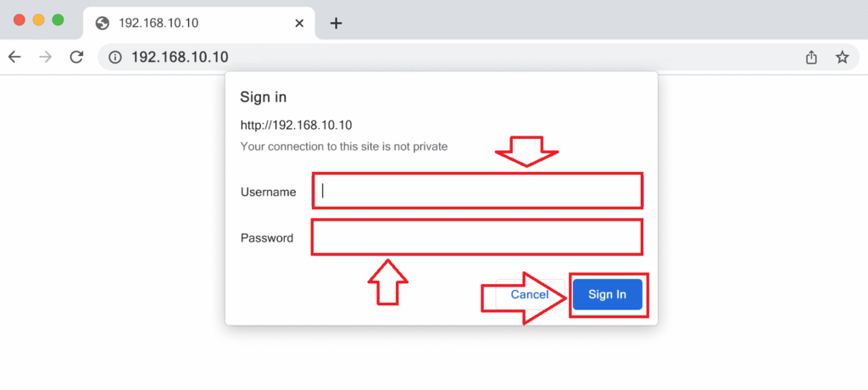Click into the Username field
This screenshot has width=868, height=390.
(x=477, y=191)
